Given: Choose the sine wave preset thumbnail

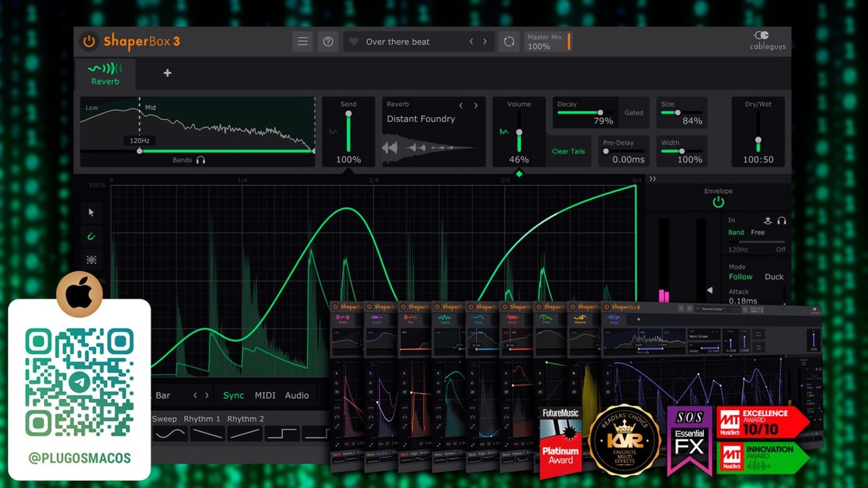Looking at the screenshot, I should (171, 434).
